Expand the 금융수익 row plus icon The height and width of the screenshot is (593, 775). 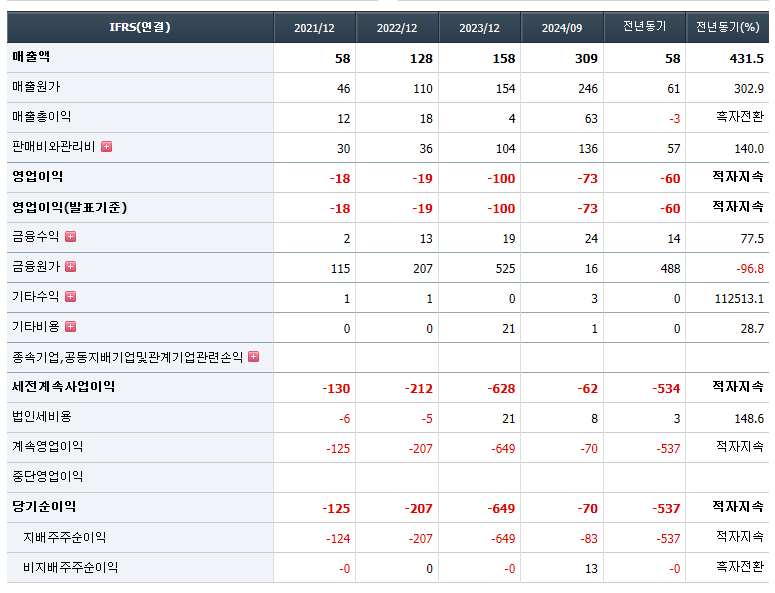click(71, 237)
